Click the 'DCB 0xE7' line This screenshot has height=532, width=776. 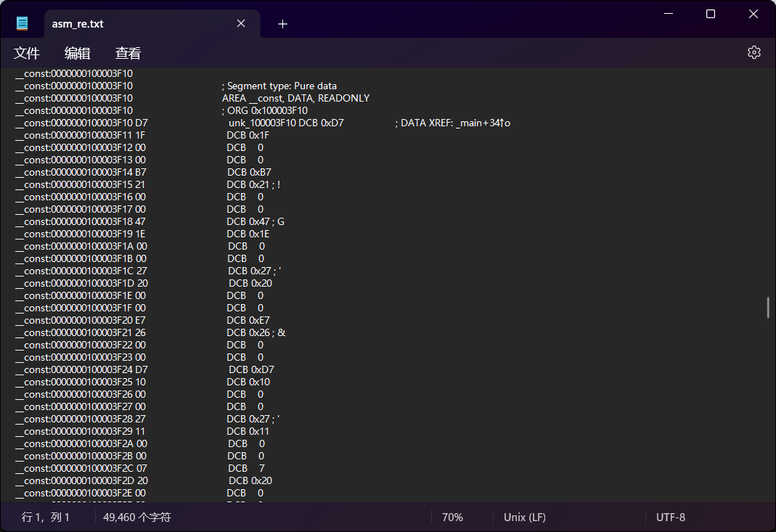[248, 320]
